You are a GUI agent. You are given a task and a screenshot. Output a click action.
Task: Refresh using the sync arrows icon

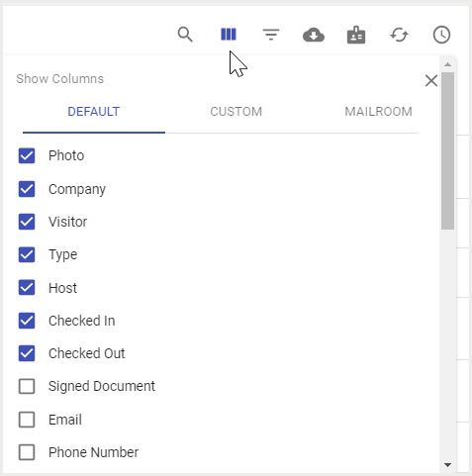399,35
